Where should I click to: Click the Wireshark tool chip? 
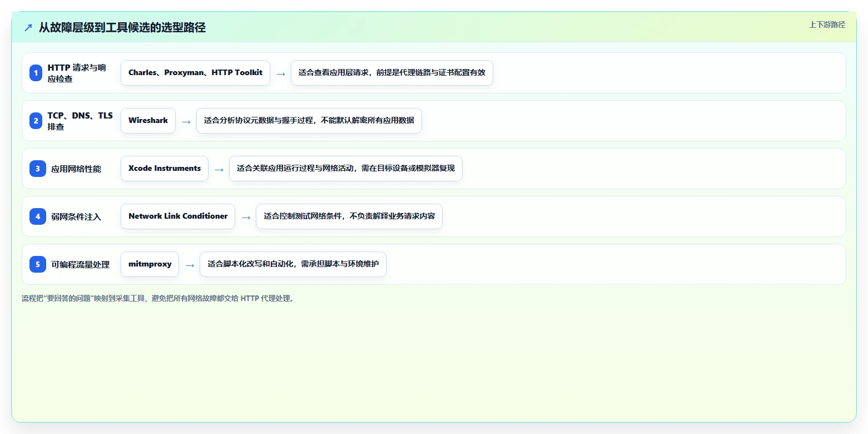[148, 121]
